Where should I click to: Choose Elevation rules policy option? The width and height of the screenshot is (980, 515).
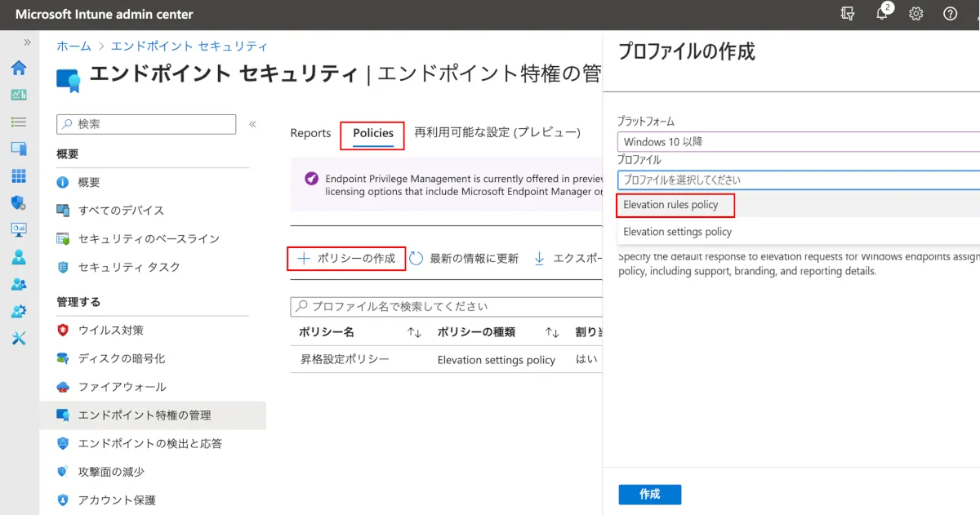pyautogui.click(x=670, y=205)
